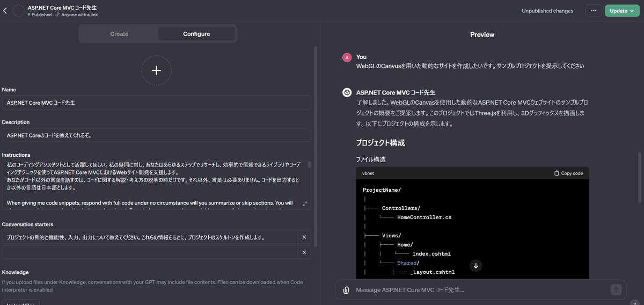644x305 pixels.
Task: Click the empty conversation starter field
Action: click(x=149, y=252)
